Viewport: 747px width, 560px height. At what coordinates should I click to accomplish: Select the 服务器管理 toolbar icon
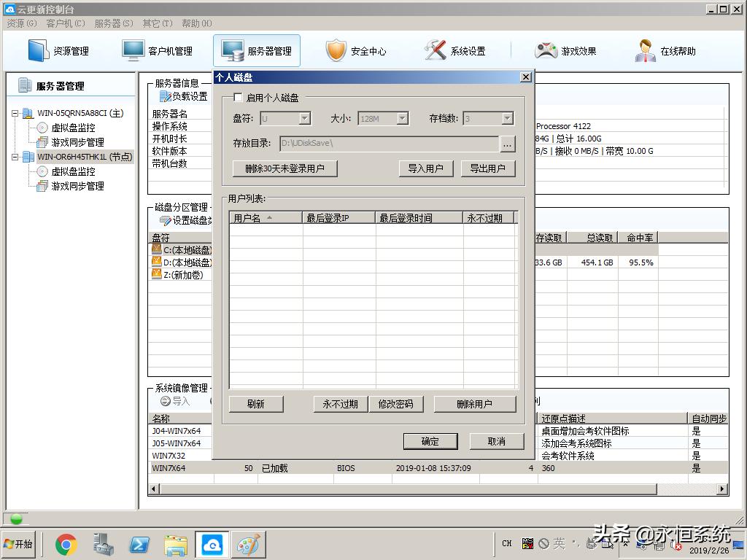pos(255,51)
